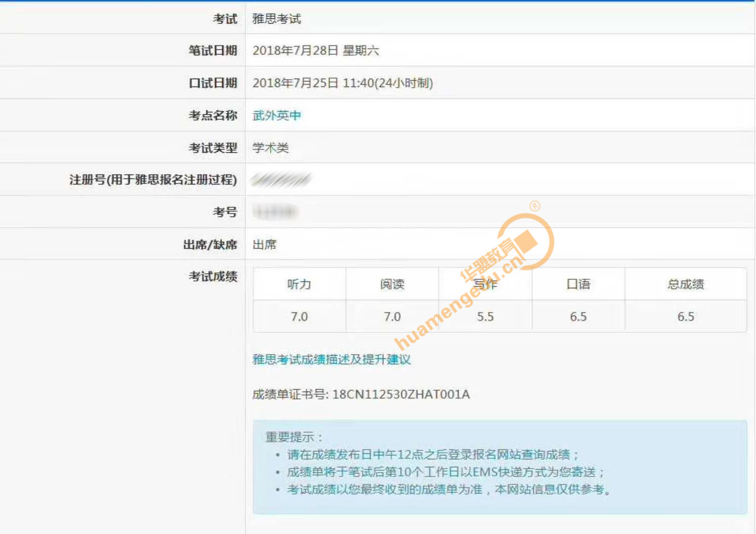
Task: Click the notice line about EMS快递 delivery
Action: click(445, 472)
